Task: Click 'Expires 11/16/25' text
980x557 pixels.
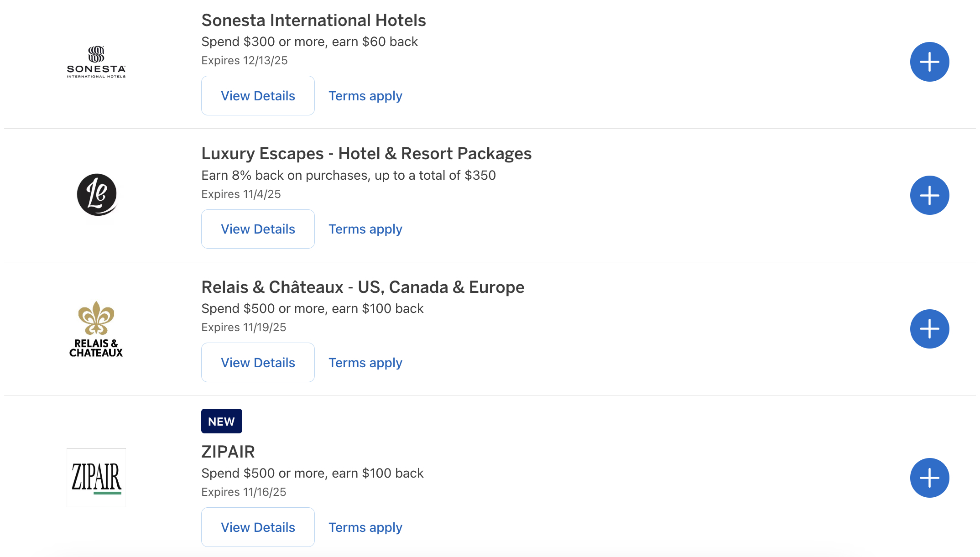Action: point(244,492)
